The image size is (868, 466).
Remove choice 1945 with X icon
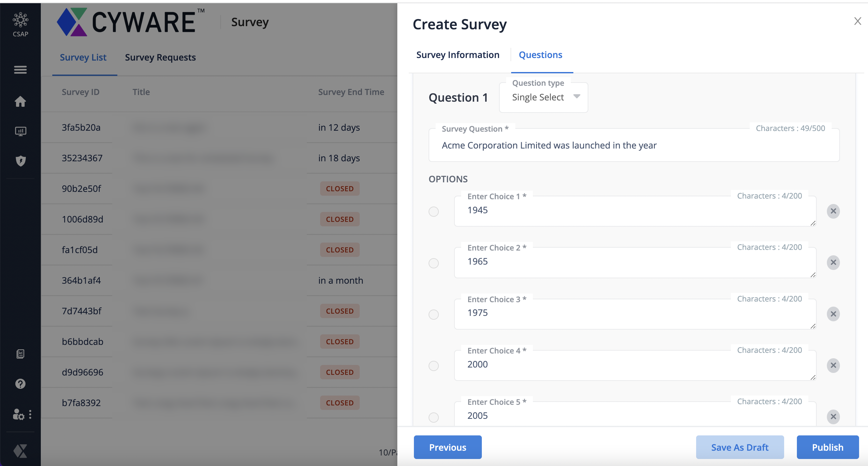[x=833, y=211]
